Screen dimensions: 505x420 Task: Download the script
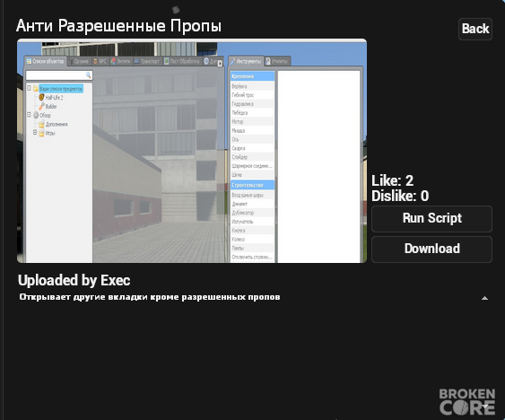pos(431,249)
